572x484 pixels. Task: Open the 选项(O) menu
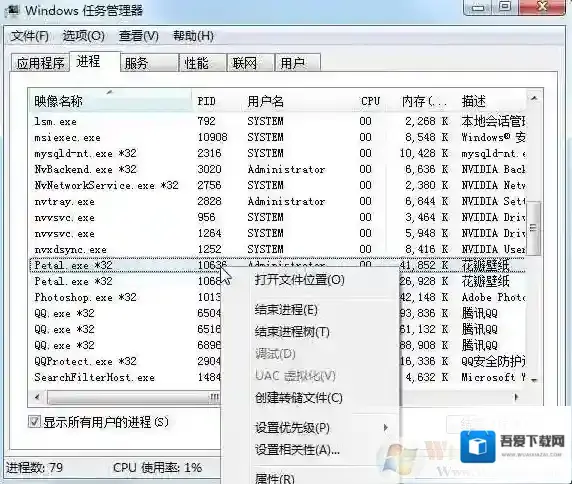tap(84, 36)
